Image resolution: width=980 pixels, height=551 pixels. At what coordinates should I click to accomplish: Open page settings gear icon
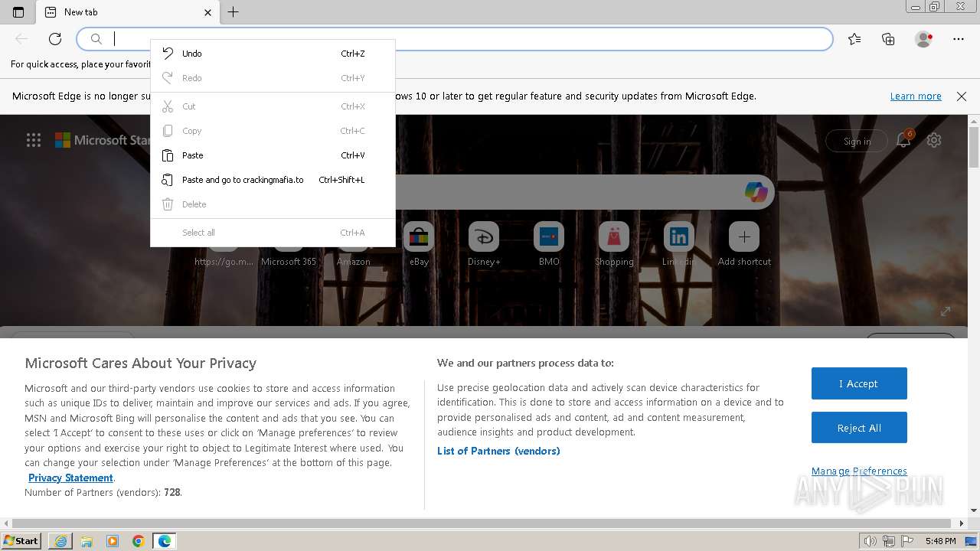(934, 140)
